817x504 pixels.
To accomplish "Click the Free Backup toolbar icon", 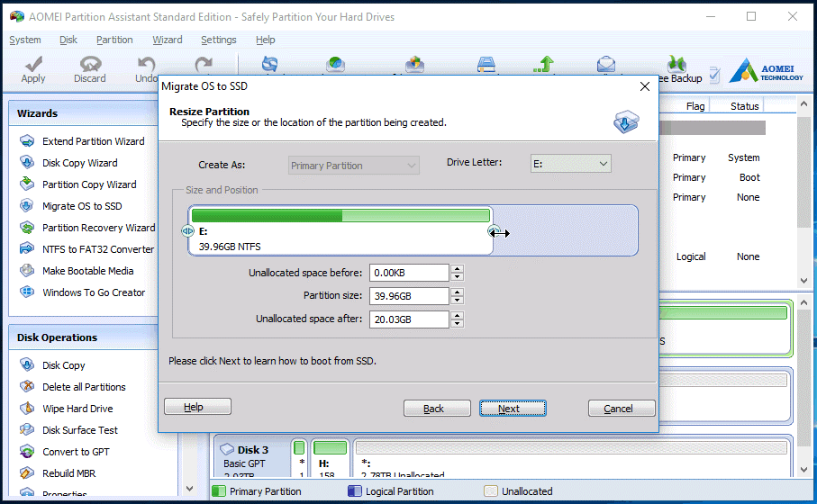I will point(676,64).
